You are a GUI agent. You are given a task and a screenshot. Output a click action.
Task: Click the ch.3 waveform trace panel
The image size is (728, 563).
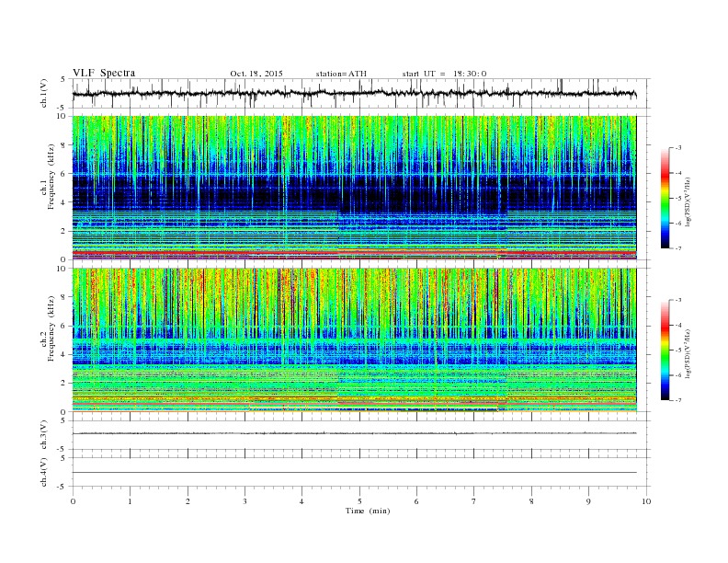(x=361, y=435)
